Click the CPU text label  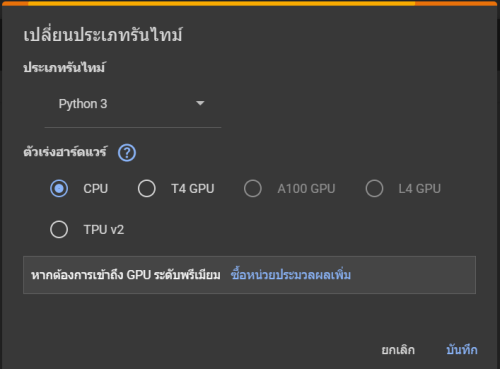(96, 189)
